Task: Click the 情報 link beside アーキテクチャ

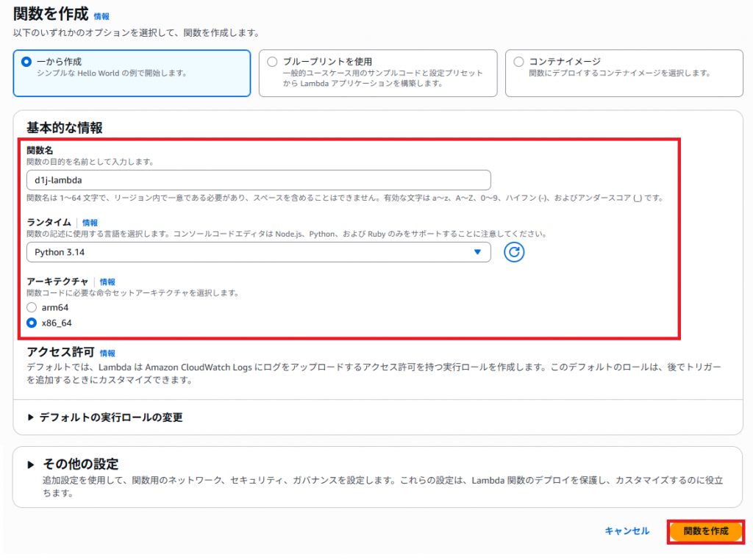Action: tap(107, 281)
